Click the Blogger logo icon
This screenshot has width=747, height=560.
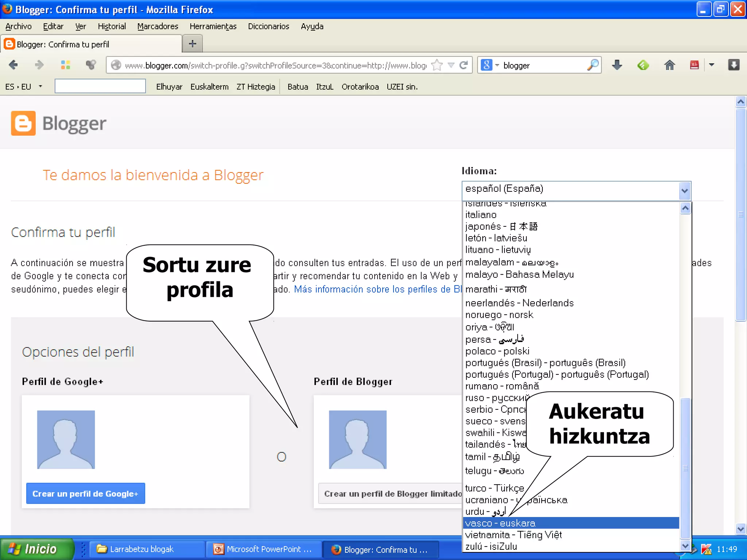tap(23, 123)
